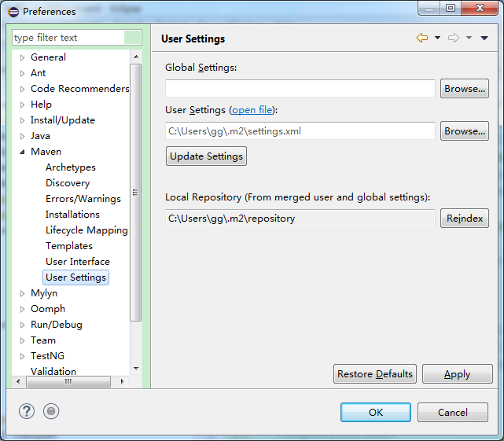504x441 pixels.
Task: Browse for User Settings file
Action: tap(465, 130)
